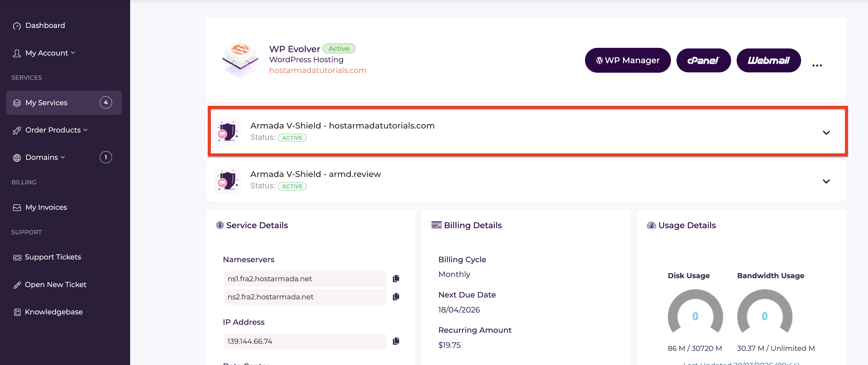Image resolution: width=868 pixels, height=365 pixels.
Task: Expand Armada V-Shield hostarmadatutorials.com row
Action: coord(826,132)
